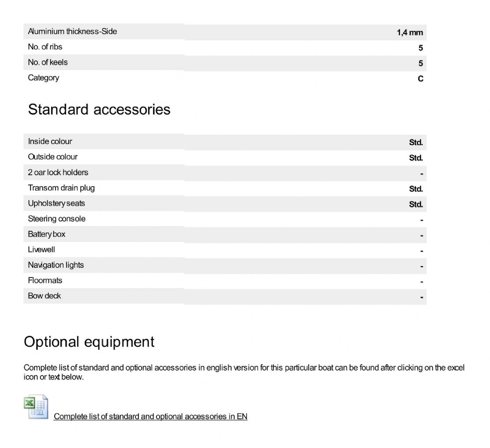Viewport: 490px width, 448px height.
Task: Select the Outside colour row label
Action: [x=52, y=157]
